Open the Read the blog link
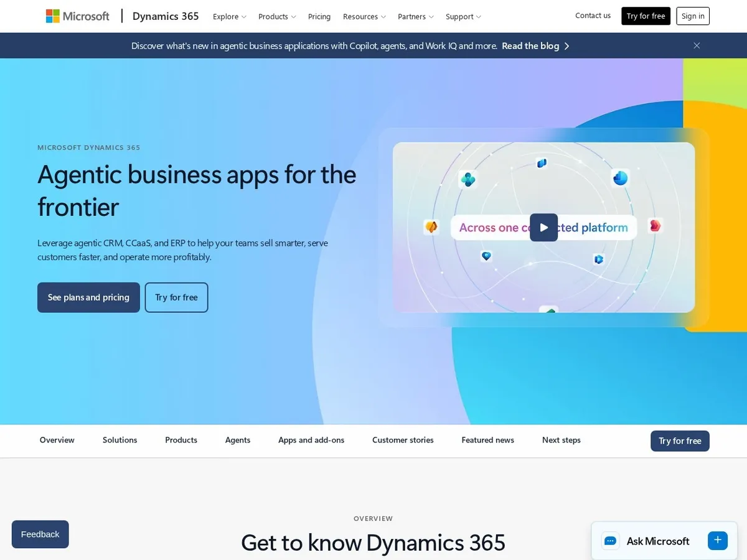This screenshot has width=747, height=560. click(530, 45)
